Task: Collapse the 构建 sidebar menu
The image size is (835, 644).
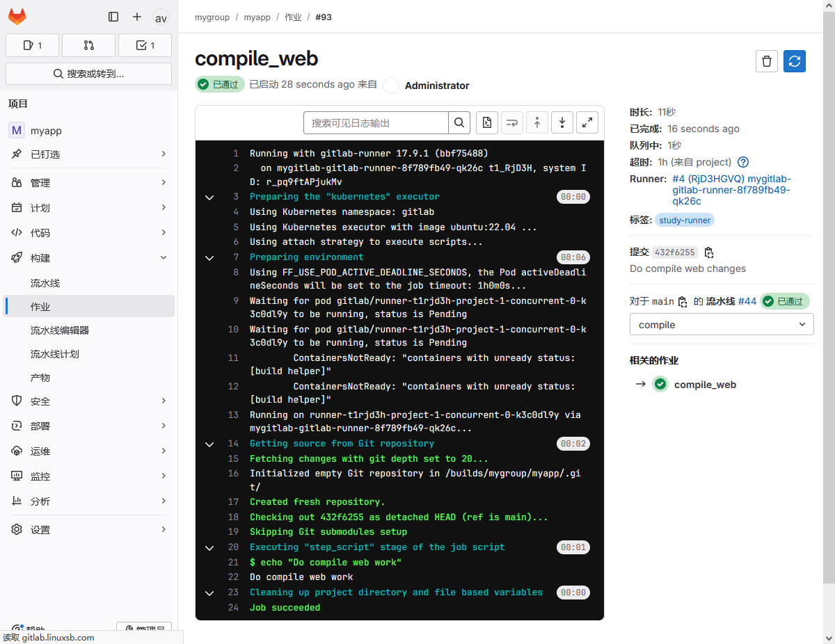Action: click(x=88, y=258)
